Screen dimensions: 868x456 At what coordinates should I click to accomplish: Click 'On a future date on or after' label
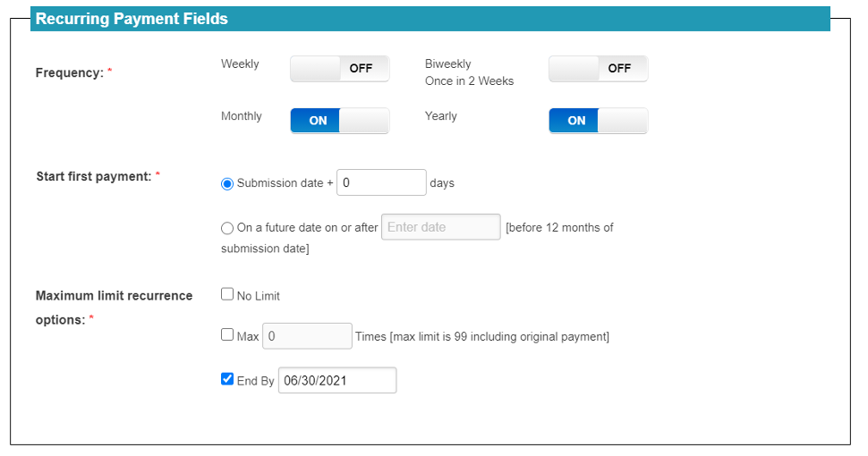(307, 227)
